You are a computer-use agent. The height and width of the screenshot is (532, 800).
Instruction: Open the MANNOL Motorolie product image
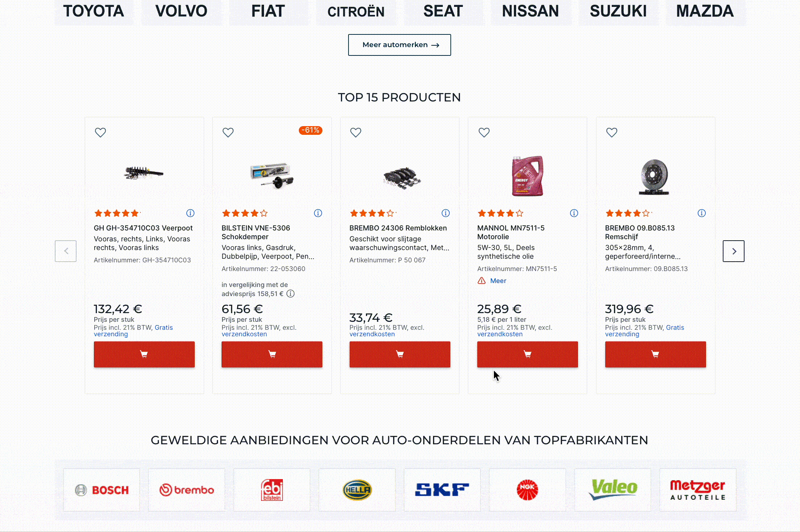[527, 176]
